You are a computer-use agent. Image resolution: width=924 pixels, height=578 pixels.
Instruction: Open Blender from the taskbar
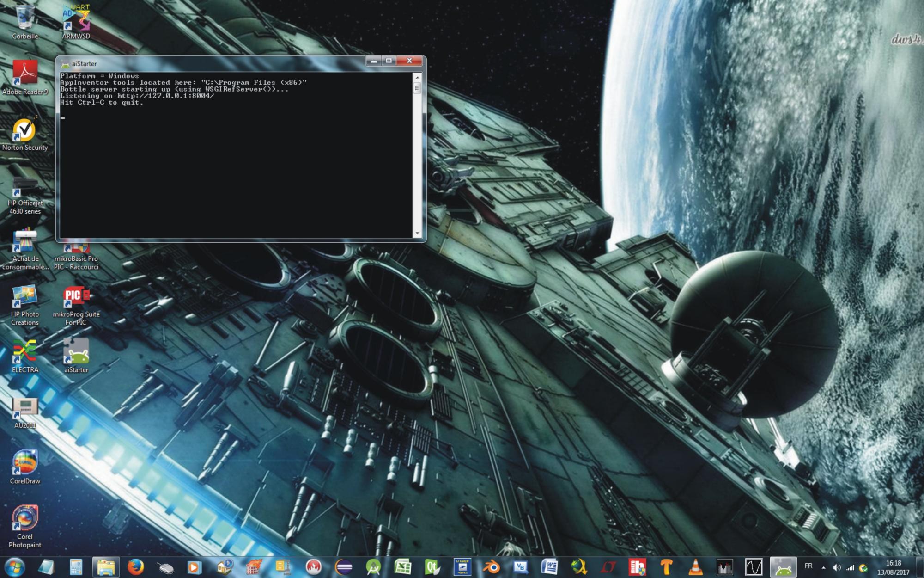492,567
